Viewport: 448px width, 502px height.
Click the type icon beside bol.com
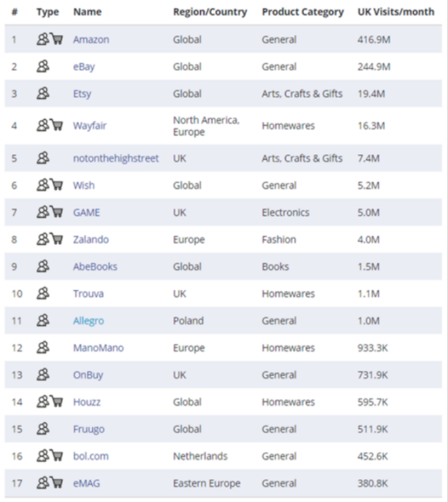[50, 456]
